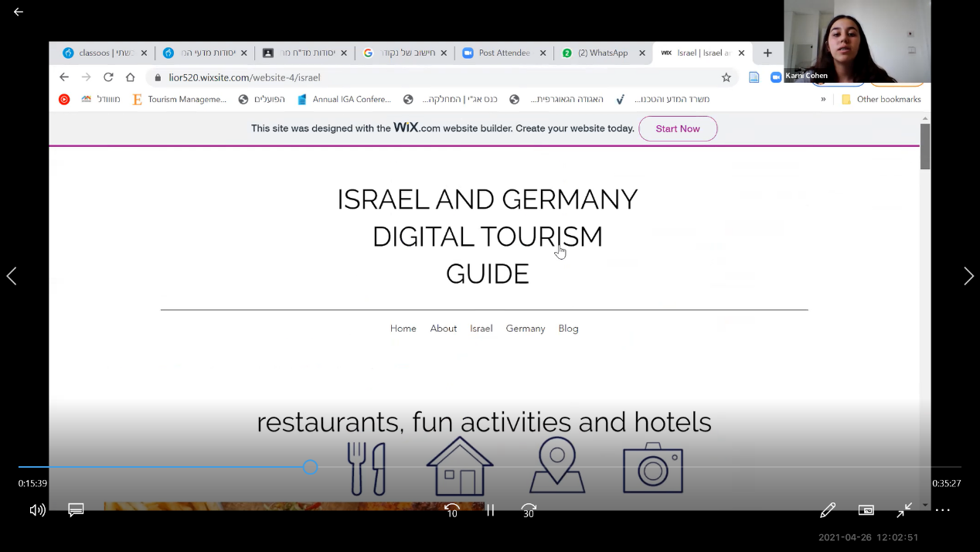
Task: Click the browser address bar
Action: [x=433, y=77]
